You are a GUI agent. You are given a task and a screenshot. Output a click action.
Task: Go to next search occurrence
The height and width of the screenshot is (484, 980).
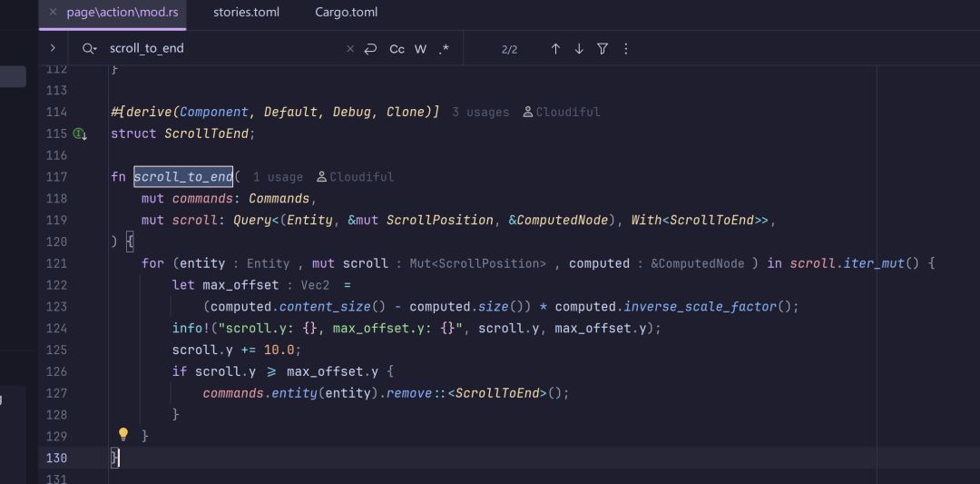[x=579, y=48]
